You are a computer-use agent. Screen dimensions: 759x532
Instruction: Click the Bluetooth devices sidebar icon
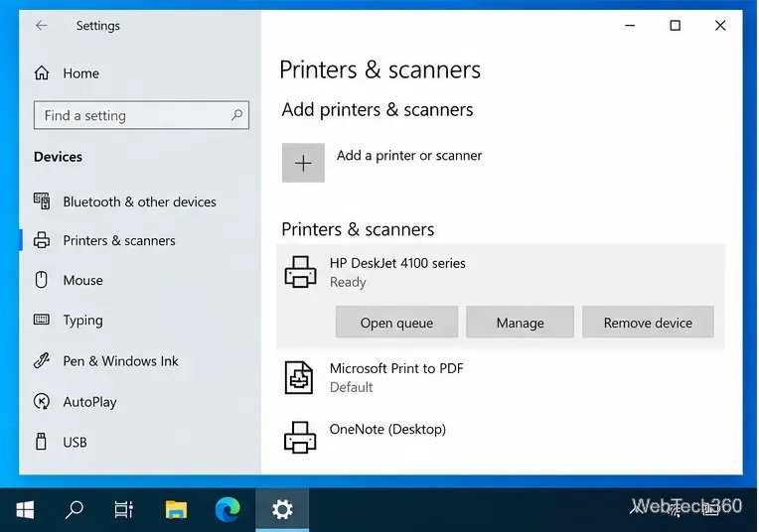(42, 200)
